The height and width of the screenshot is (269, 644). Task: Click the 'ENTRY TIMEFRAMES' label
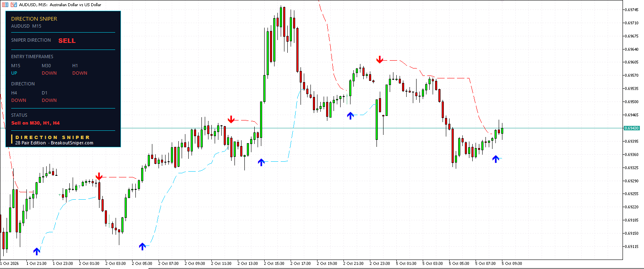tap(32, 57)
